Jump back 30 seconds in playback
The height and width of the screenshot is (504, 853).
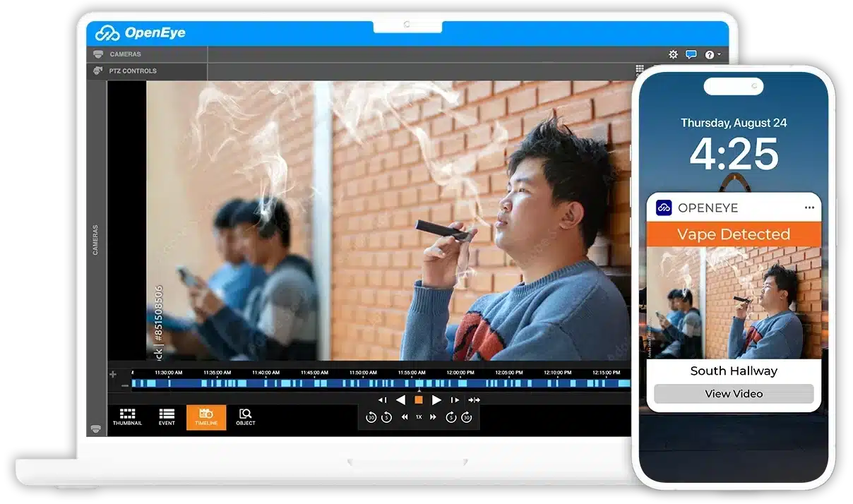[372, 417]
